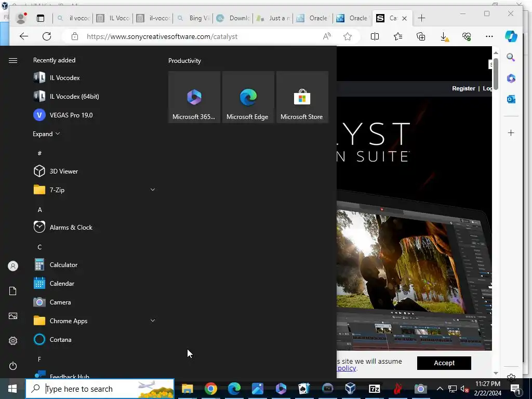Expand the Recently added list
Viewport: 532px width, 399px height.
tap(46, 134)
